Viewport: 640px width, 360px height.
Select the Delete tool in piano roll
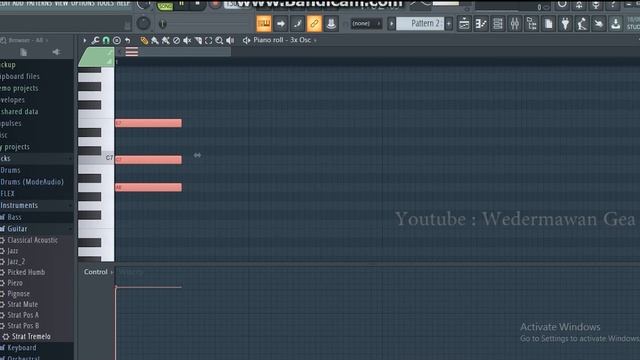click(x=176, y=40)
